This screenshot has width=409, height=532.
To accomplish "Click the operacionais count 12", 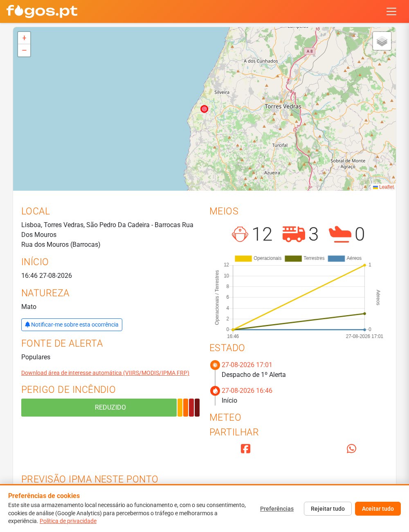I will click(262, 234).
